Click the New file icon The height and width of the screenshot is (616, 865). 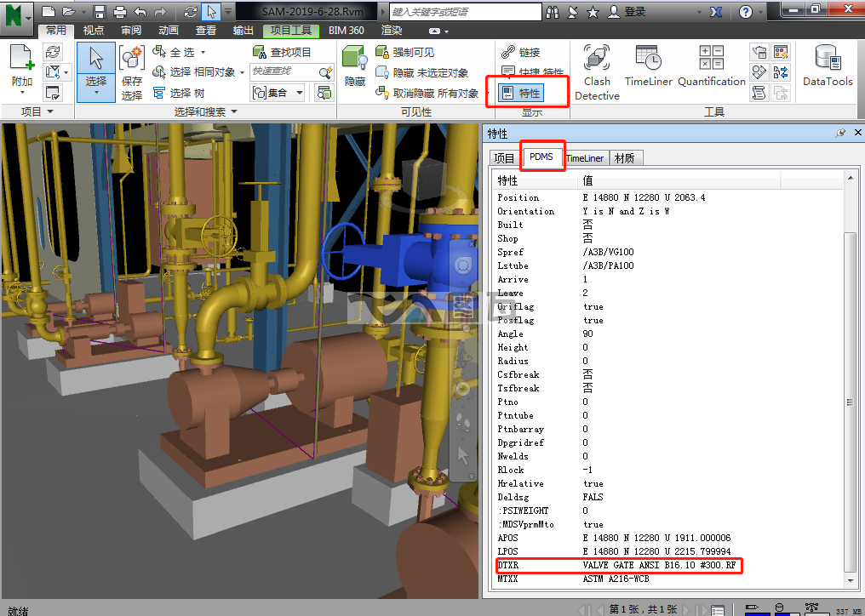[49, 12]
